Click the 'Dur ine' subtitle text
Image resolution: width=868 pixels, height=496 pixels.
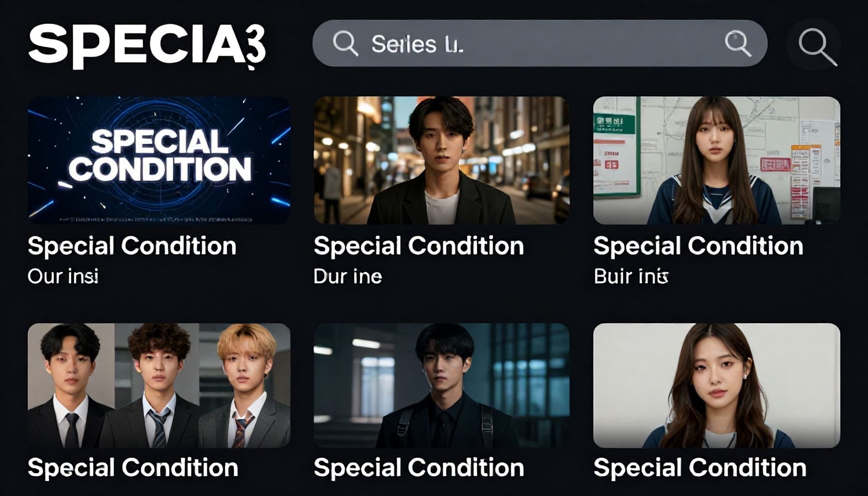pyautogui.click(x=347, y=277)
